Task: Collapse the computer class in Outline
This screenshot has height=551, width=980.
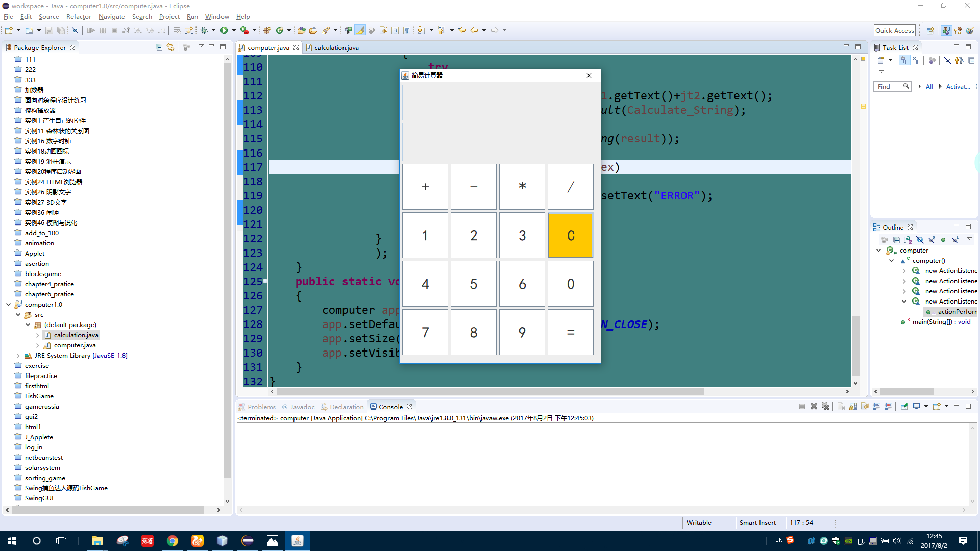Action: point(879,251)
